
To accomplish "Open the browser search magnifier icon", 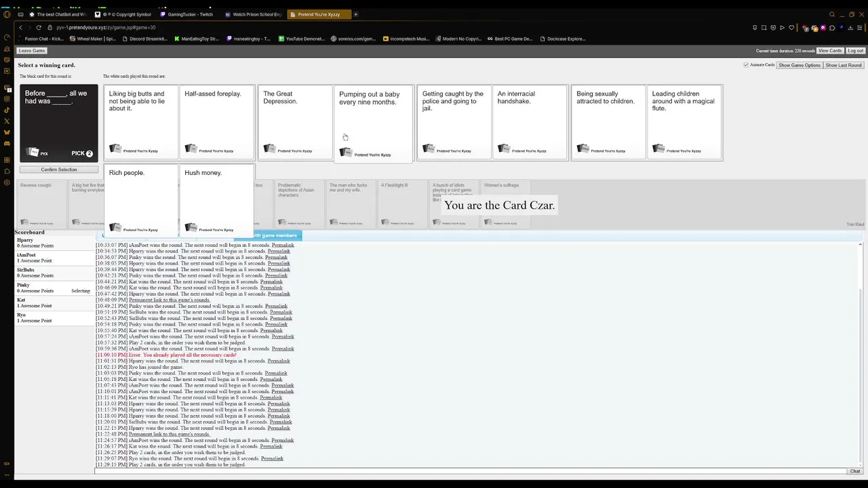I will [x=832, y=14].
